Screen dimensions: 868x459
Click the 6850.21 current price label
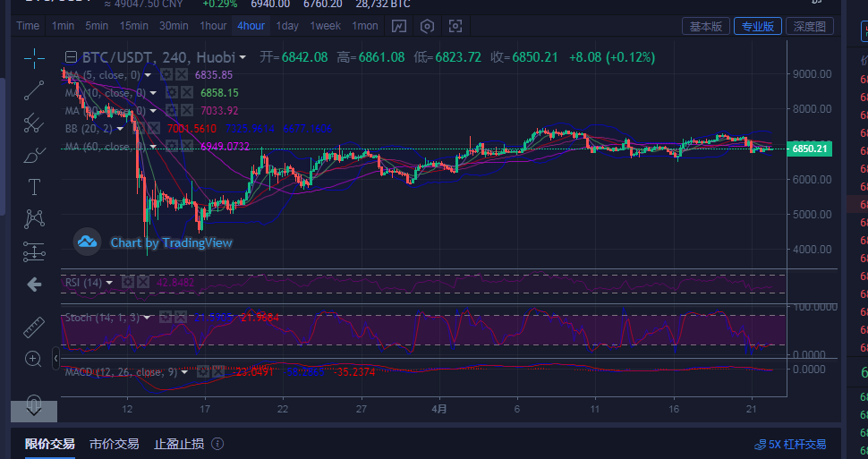(x=809, y=149)
